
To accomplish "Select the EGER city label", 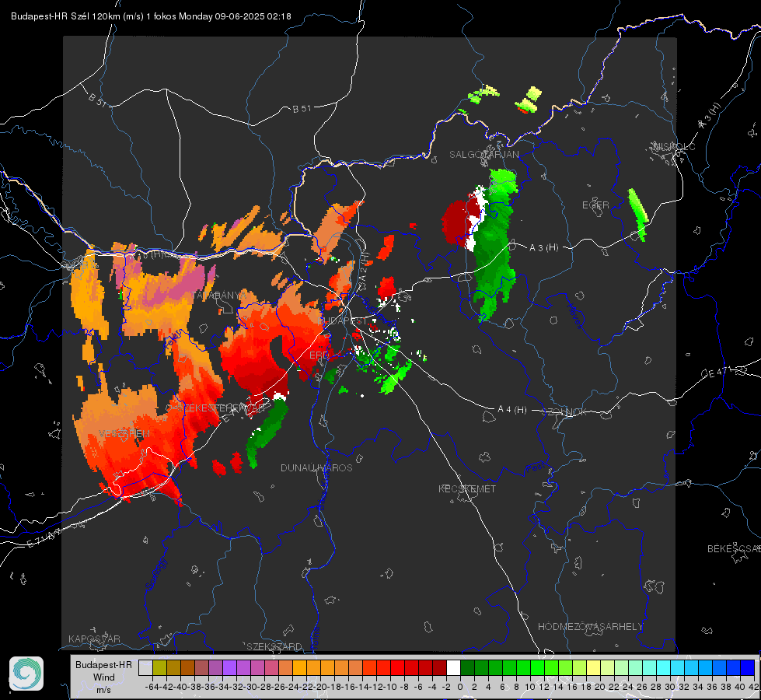I will [x=595, y=205].
